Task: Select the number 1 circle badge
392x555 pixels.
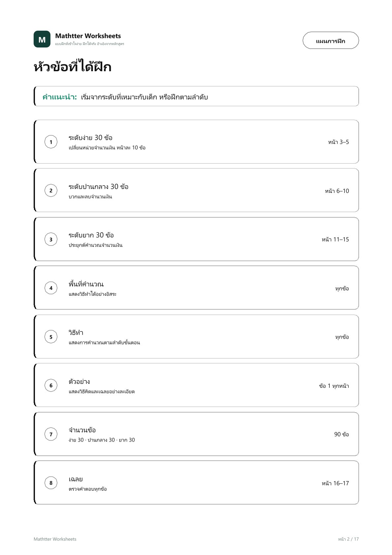Action: (51, 142)
